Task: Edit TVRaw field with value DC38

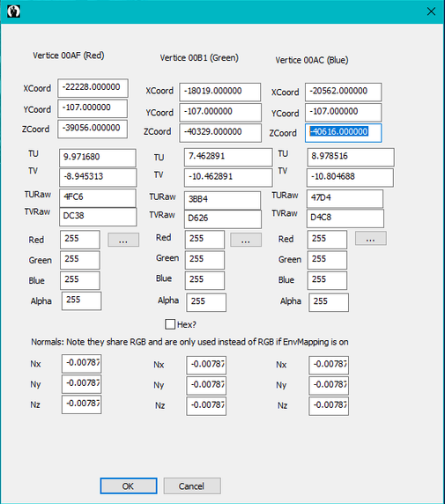Action: [x=98, y=217]
